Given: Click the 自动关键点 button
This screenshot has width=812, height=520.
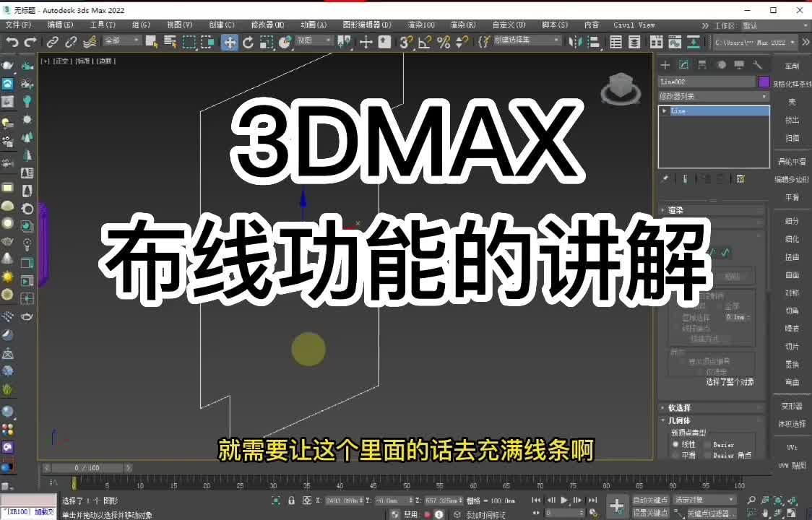Looking at the screenshot, I should (x=650, y=500).
